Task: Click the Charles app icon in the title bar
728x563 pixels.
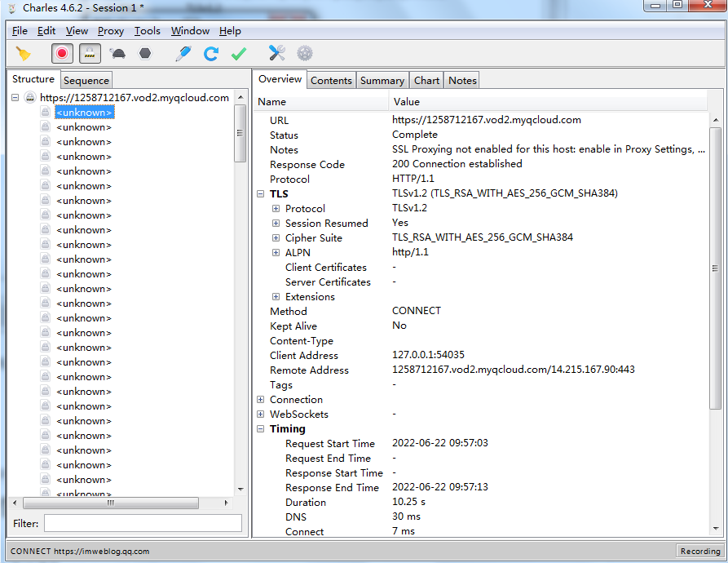Action: click(12, 8)
